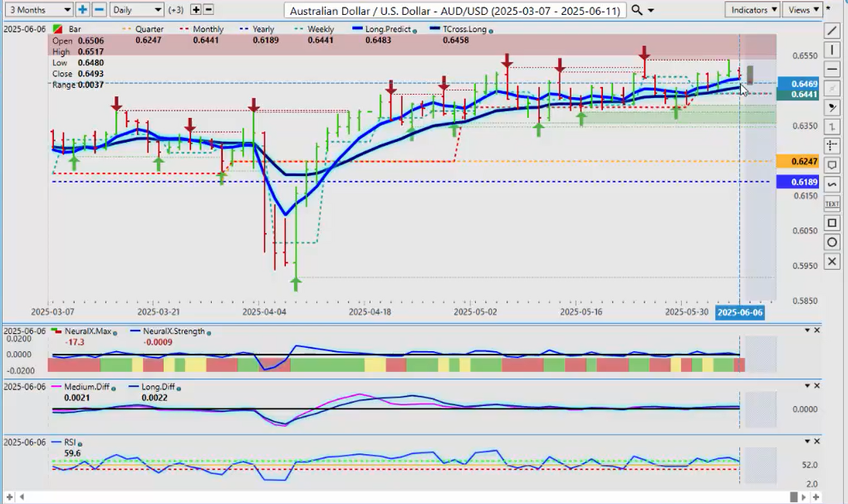
Task: Select the diagonal trend line tool
Action: pos(831,31)
